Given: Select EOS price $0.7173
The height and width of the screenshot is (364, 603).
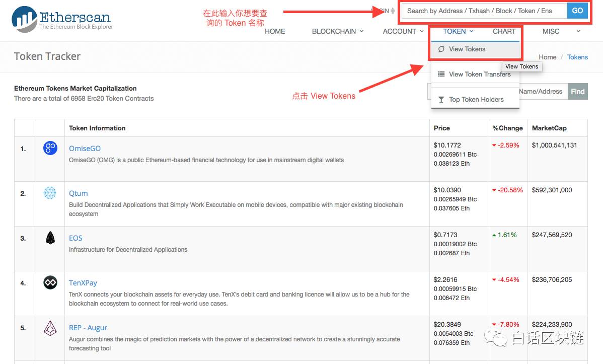Looking at the screenshot, I should [x=445, y=235].
